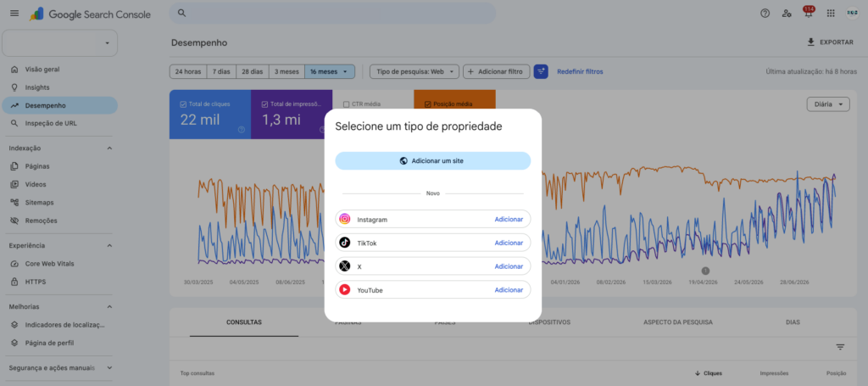Click the annotation marker on the chart
Viewport: 868px width, 386px height.
point(705,271)
